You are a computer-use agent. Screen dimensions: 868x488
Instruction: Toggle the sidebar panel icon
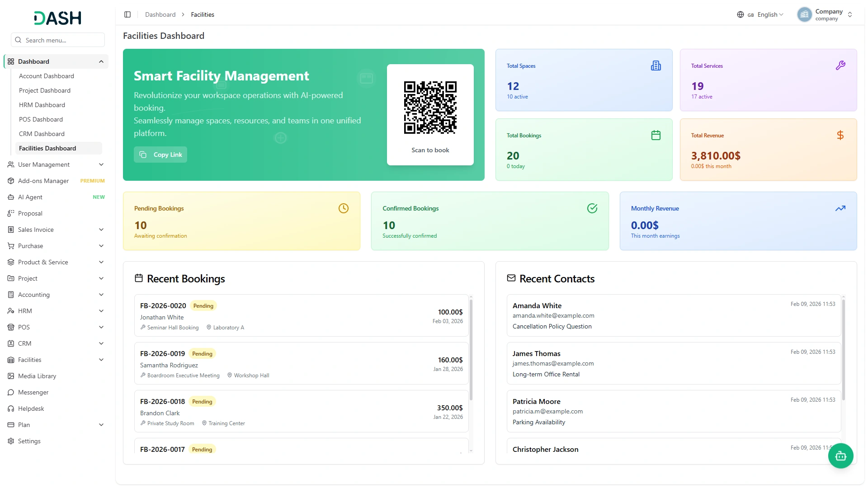click(x=127, y=14)
